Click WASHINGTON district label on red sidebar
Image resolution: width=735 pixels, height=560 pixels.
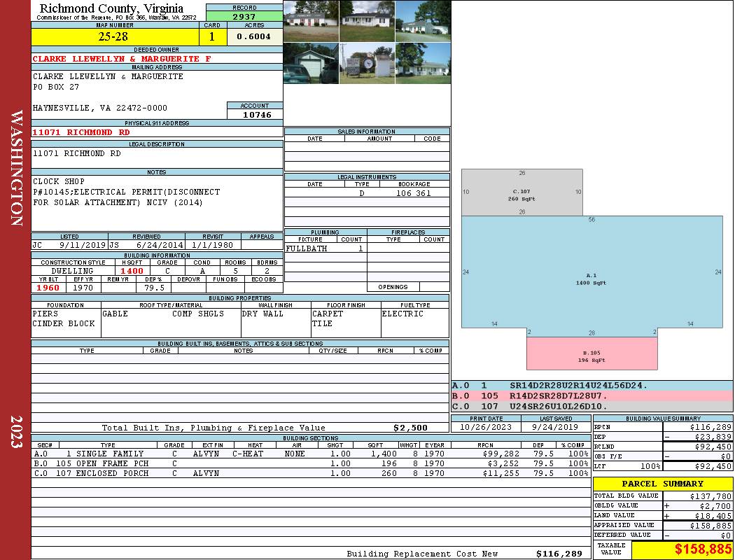click(17, 168)
